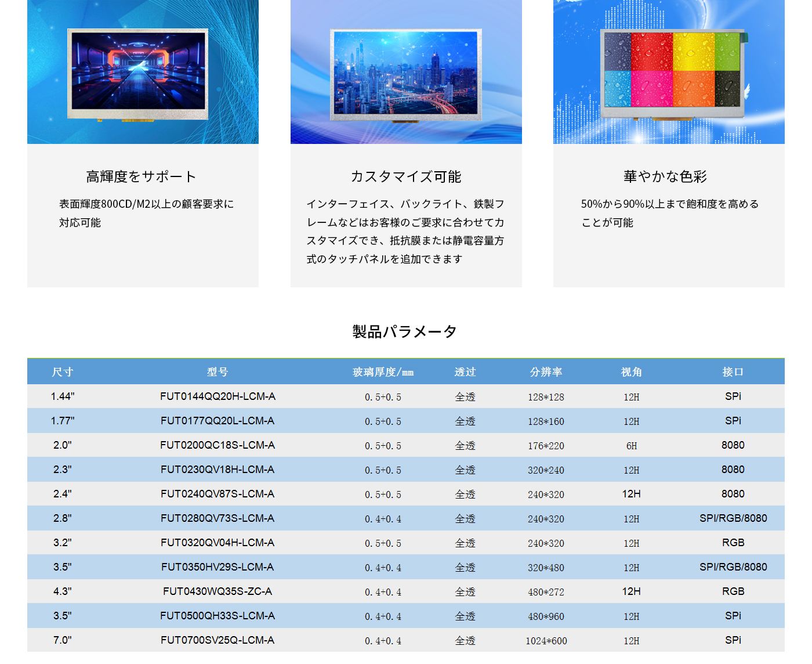
Task: Click the 接口 column header
Action: (x=733, y=372)
